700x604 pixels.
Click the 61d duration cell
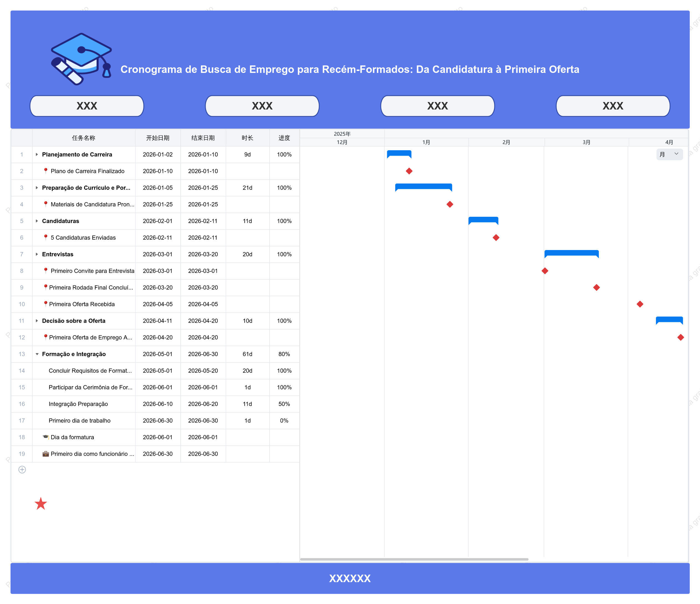pyautogui.click(x=248, y=354)
